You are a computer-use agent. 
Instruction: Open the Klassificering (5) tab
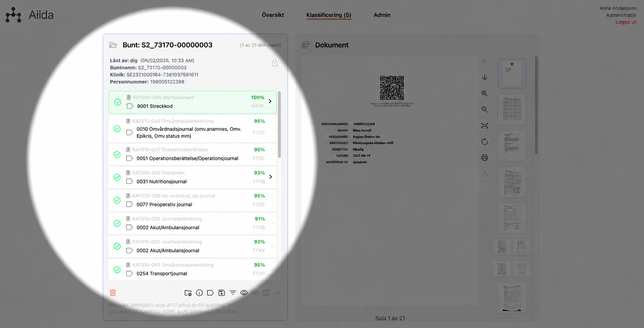click(x=329, y=15)
